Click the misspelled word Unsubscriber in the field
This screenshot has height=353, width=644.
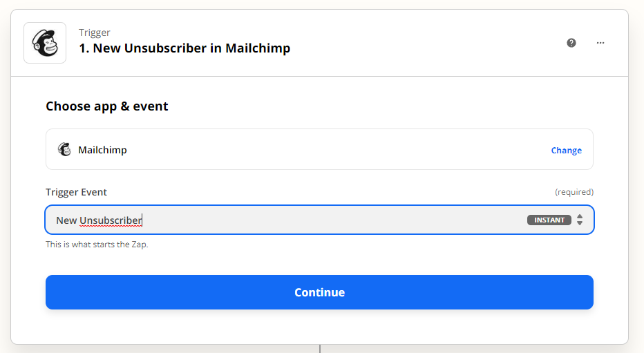[x=111, y=220]
